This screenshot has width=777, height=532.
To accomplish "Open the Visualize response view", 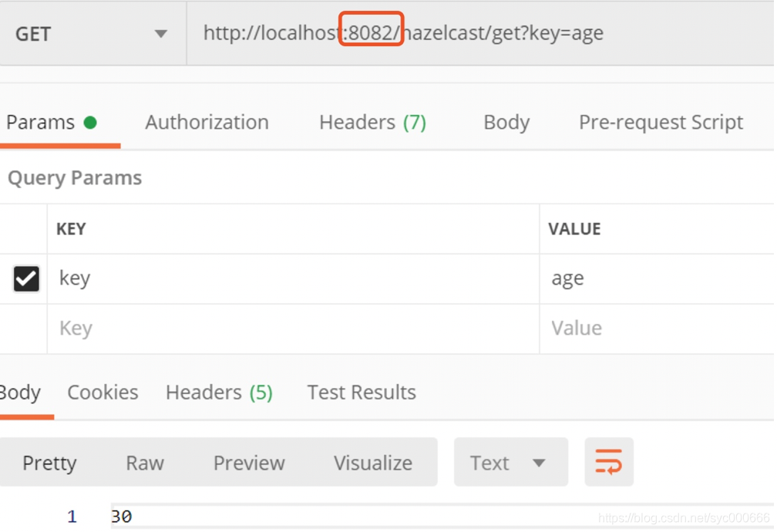I will pos(372,462).
